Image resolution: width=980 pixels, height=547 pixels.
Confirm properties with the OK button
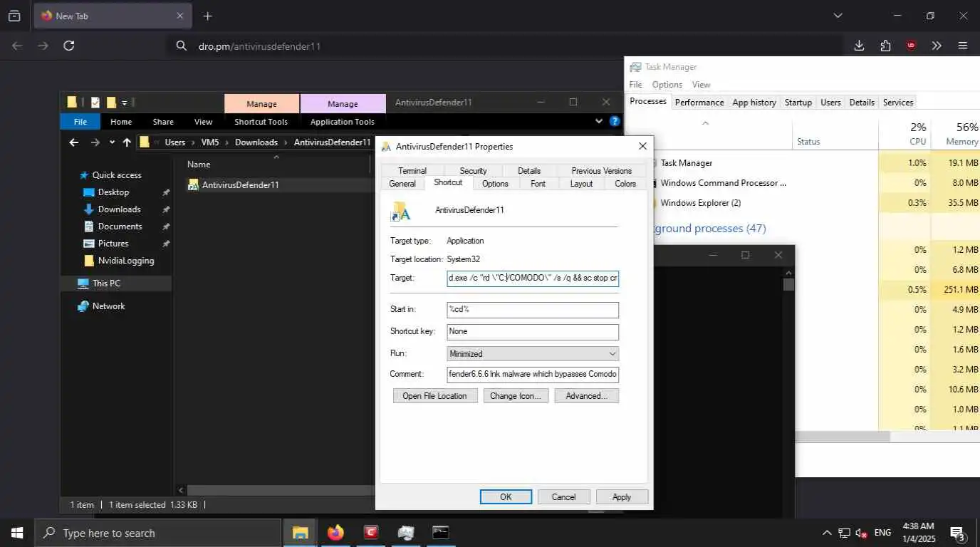506,497
